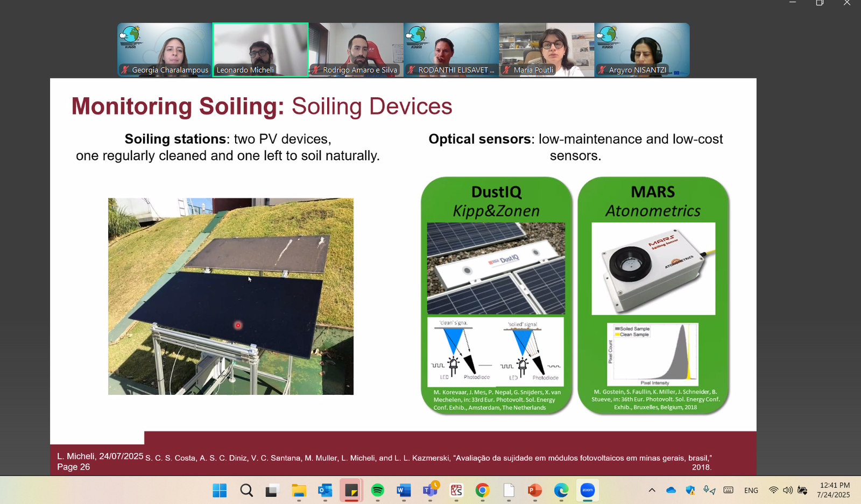Switch to Outlook in the taskbar
This screenshot has width=861, height=504.
325,490
